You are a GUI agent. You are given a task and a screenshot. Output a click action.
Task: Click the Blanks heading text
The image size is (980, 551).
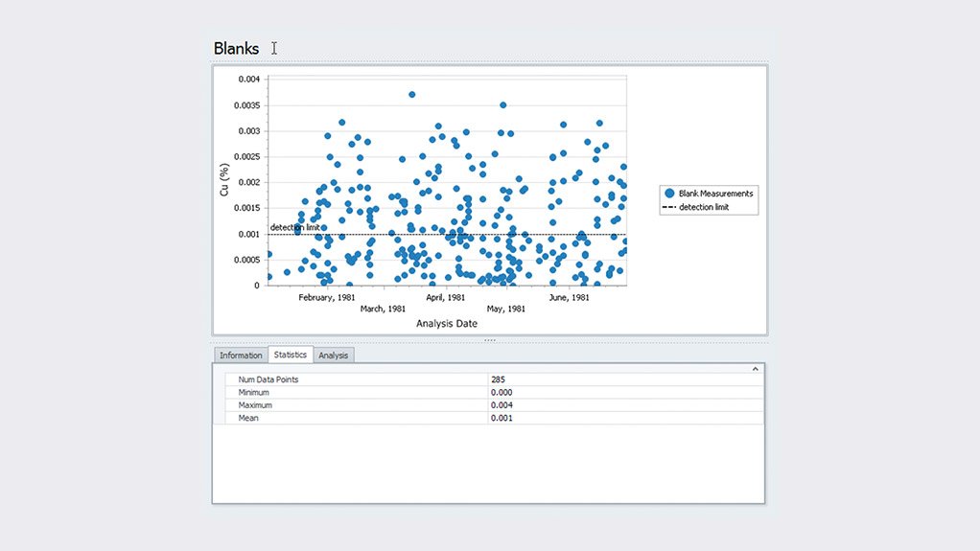tap(236, 48)
